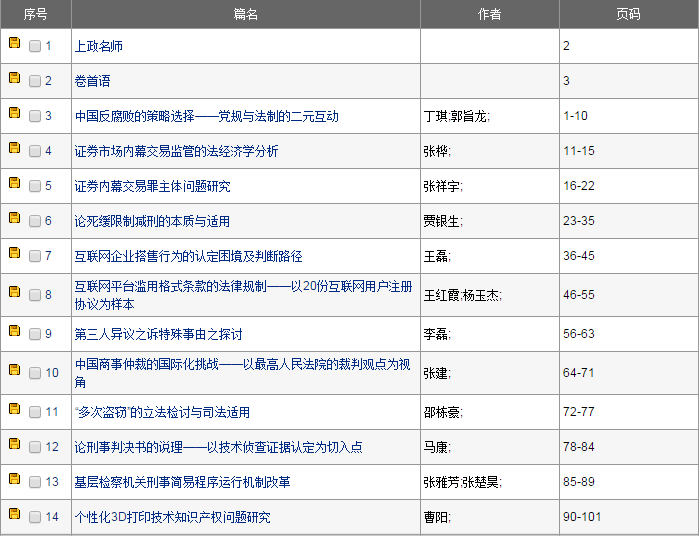The width and height of the screenshot is (699, 536).
Task: Open the 卷首语 article link
Action: (x=93, y=81)
